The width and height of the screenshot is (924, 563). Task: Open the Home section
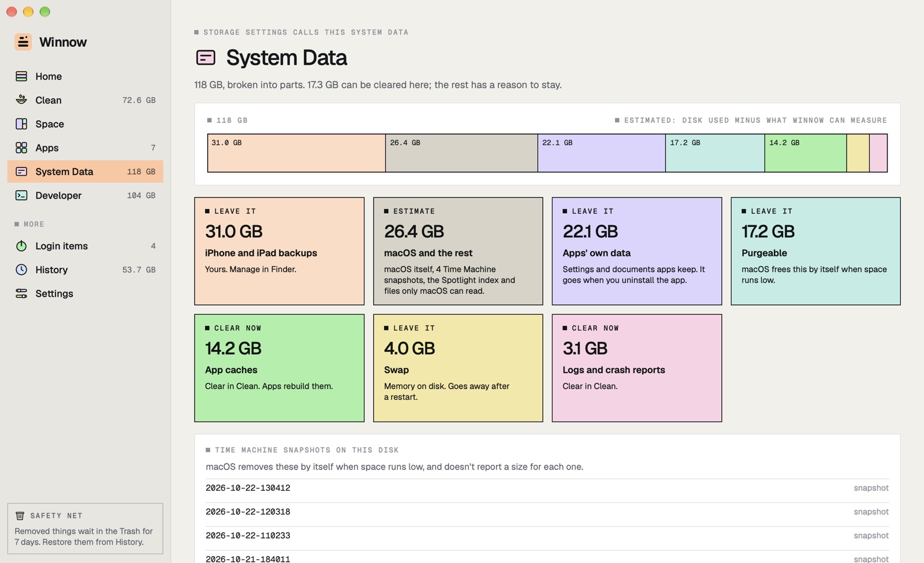85,76
